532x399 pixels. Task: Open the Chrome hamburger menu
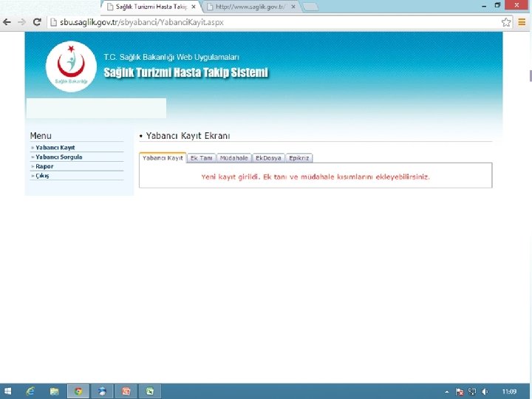point(522,22)
